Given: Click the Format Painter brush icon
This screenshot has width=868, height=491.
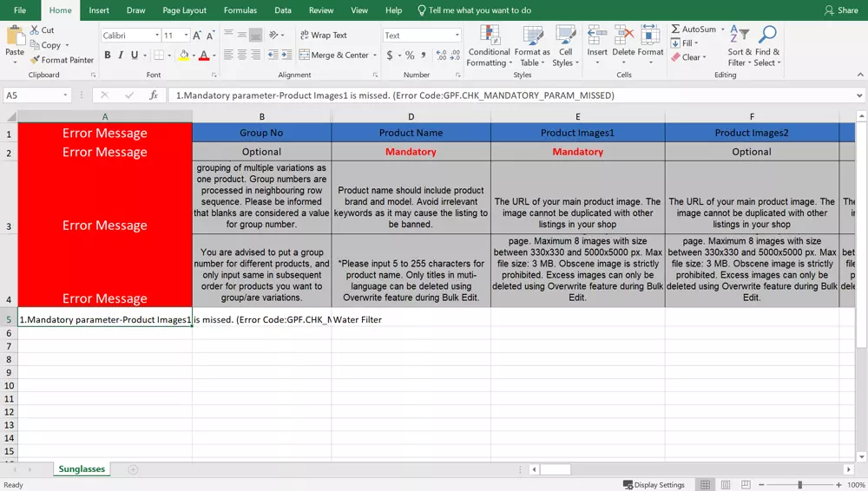Looking at the screenshot, I should coord(35,60).
